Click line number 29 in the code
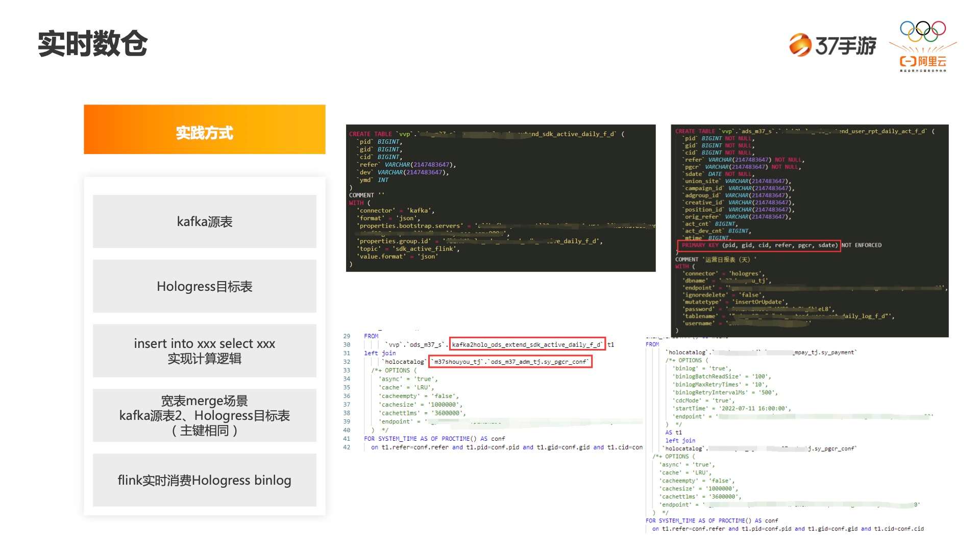This screenshot has width=980, height=551. (x=347, y=336)
